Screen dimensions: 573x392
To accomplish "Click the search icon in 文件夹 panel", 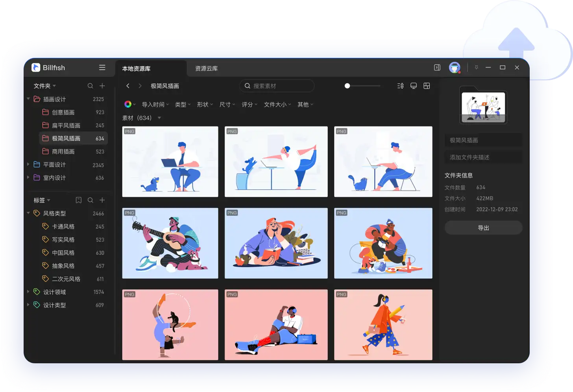I will (90, 85).
